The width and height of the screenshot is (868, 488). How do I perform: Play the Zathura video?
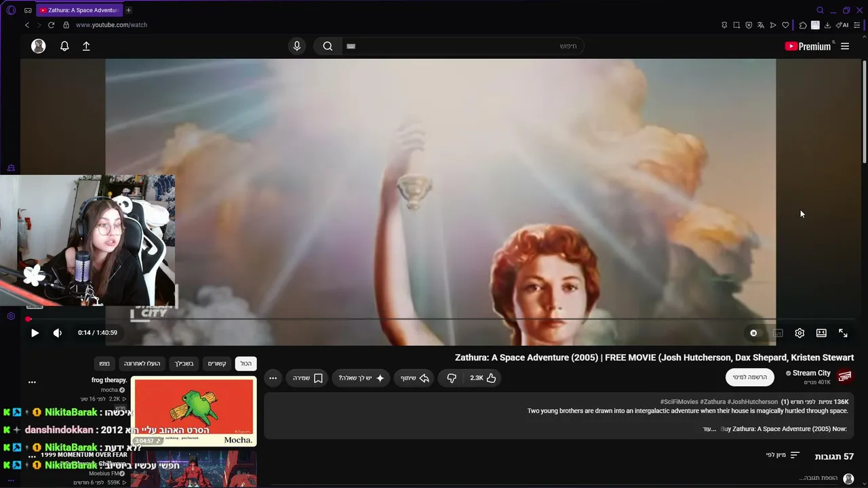point(35,333)
